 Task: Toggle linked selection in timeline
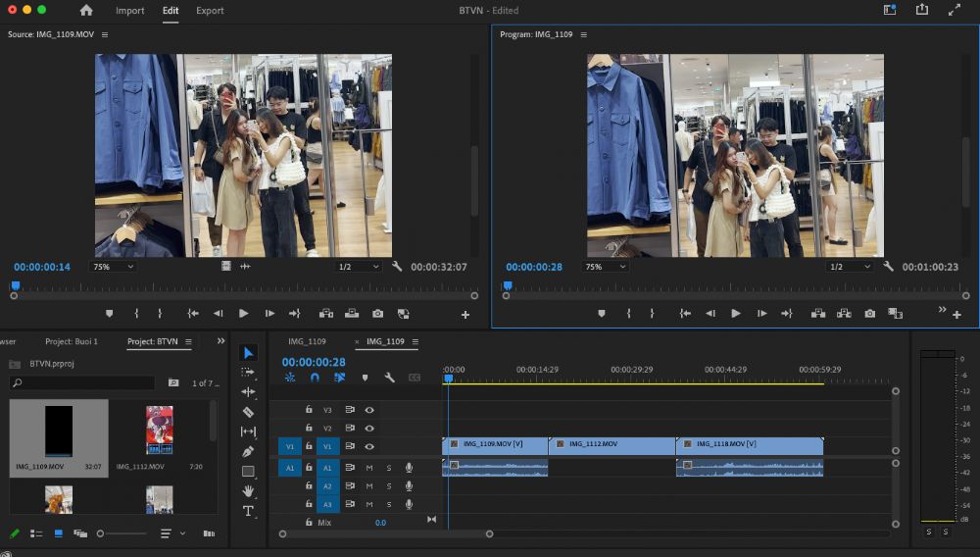point(339,378)
